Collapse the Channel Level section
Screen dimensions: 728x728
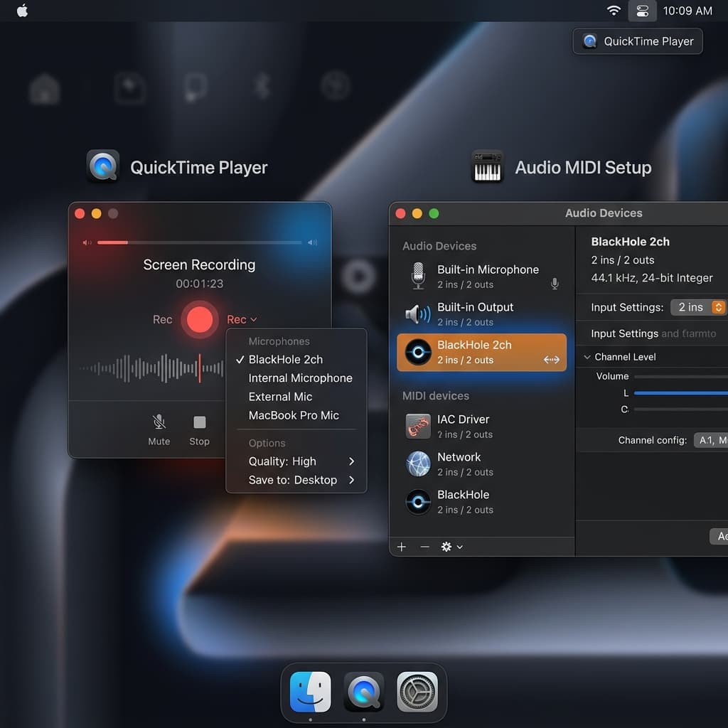(x=587, y=356)
